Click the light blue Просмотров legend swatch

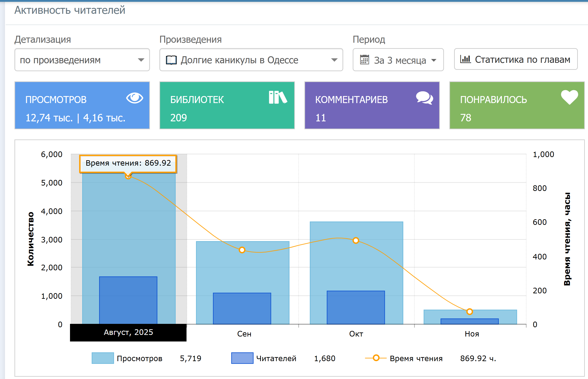[x=103, y=358]
